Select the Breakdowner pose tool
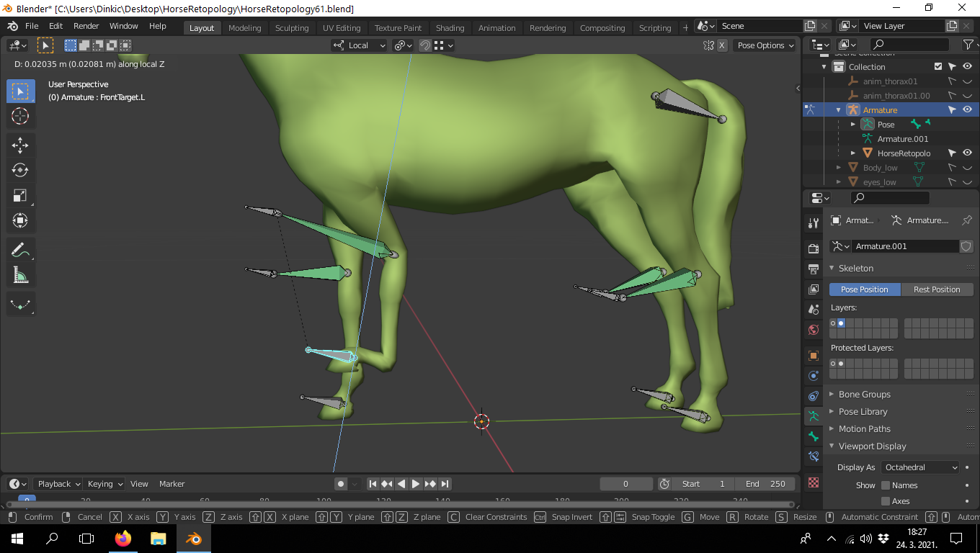Image resolution: width=980 pixels, height=553 pixels. 20,305
